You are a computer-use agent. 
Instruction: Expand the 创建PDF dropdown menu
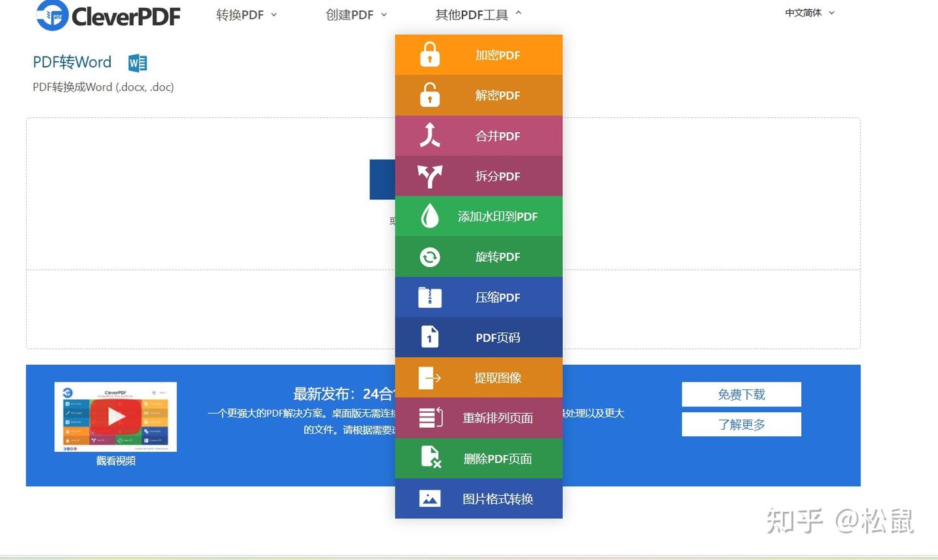tap(356, 14)
